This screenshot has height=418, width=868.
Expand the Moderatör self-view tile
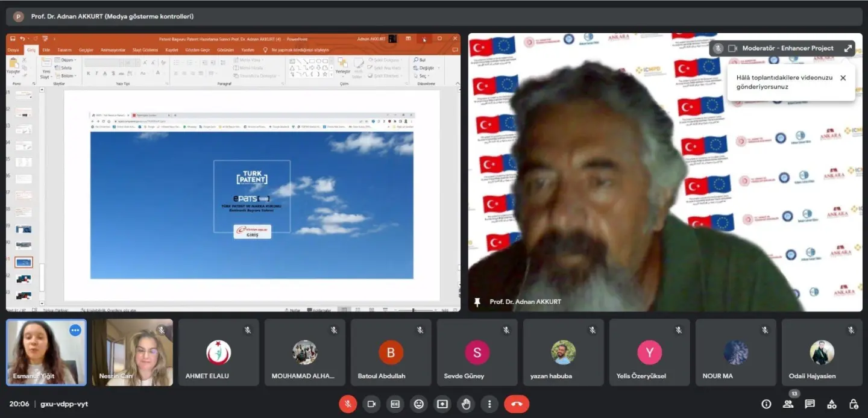(x=848, y=48)
